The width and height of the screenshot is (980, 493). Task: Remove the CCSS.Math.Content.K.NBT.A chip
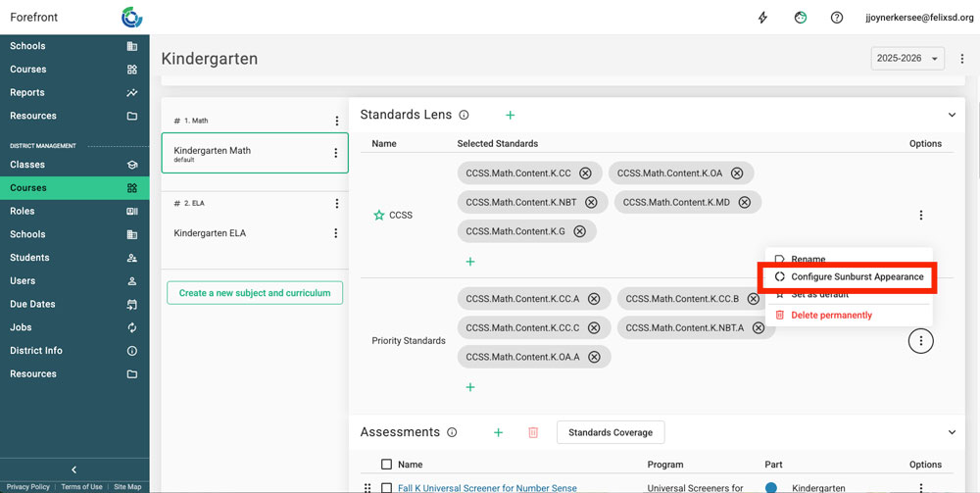click(758, 327)
